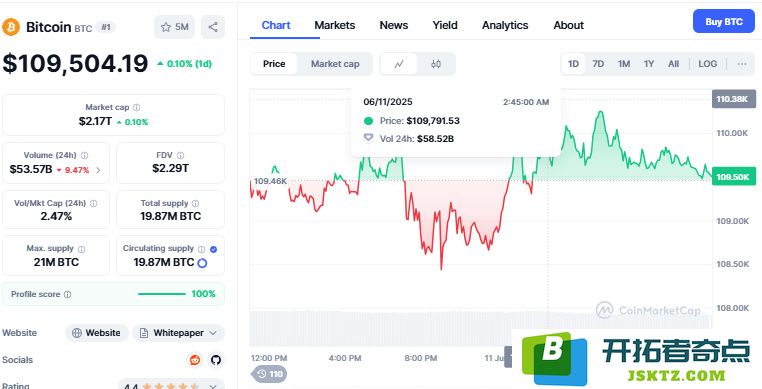Select the Market cap chart toggle

click(335, 64)
